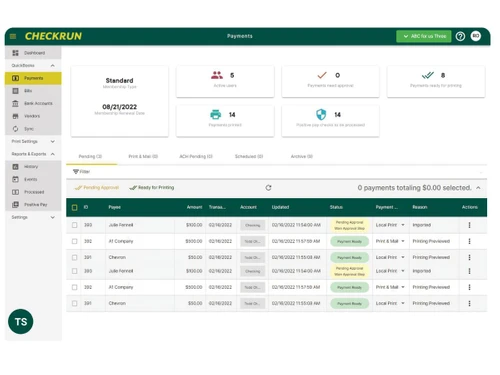
Task: Click the double-check ready for printing icon
Action: pos(428,75)
